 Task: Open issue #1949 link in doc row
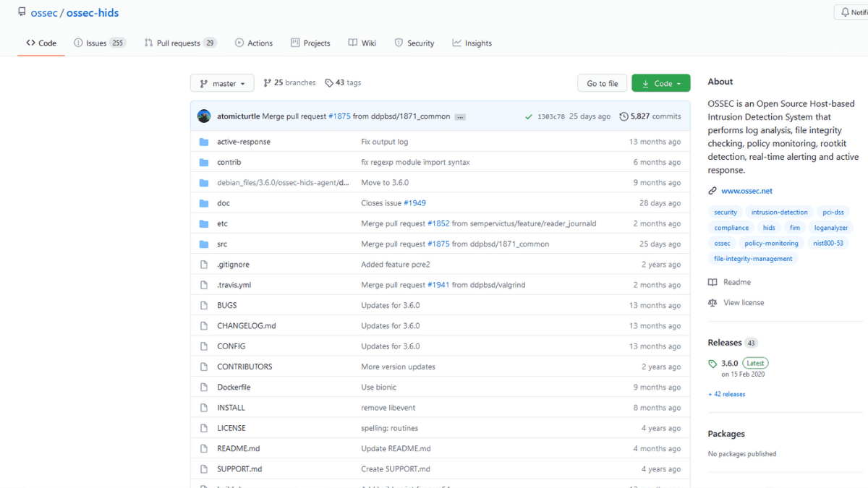(x=414, y=203)
